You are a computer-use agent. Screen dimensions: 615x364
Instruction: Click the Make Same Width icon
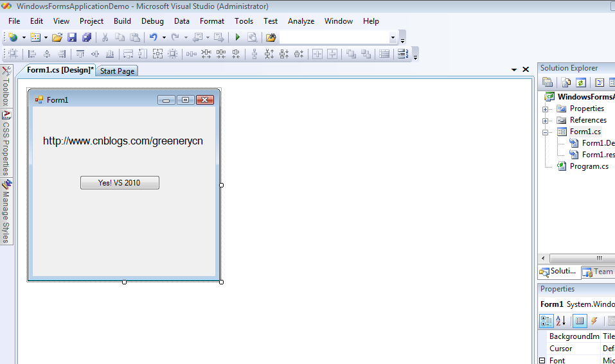point(128,54)
